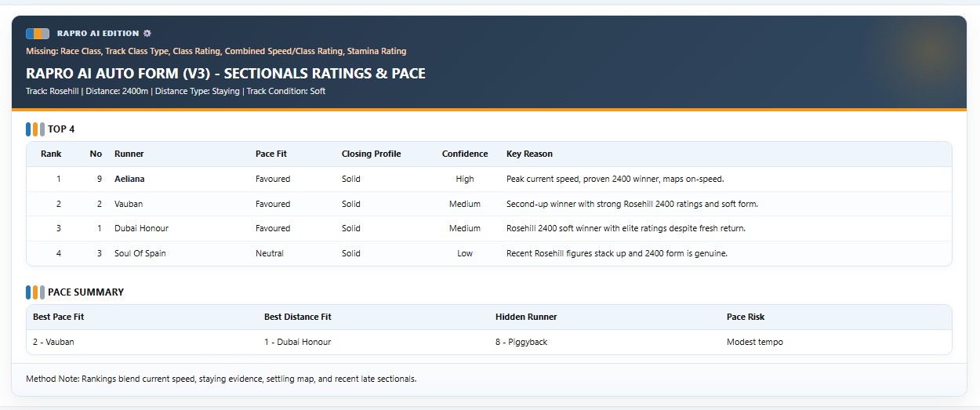Screen dimensions: 980x410
Task: Click the Method Note footer text
Action: tap(221, 379)
